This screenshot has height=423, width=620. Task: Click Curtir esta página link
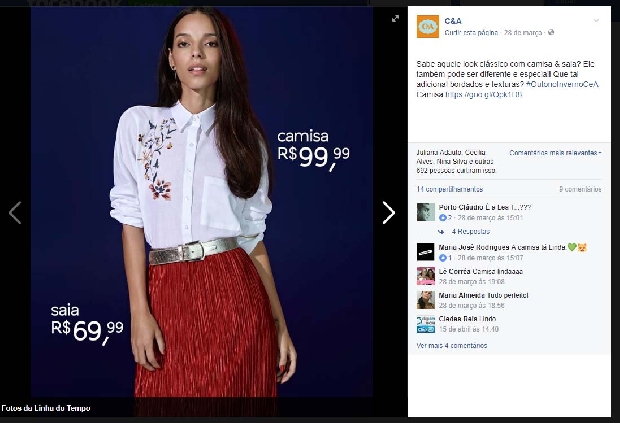471,33
